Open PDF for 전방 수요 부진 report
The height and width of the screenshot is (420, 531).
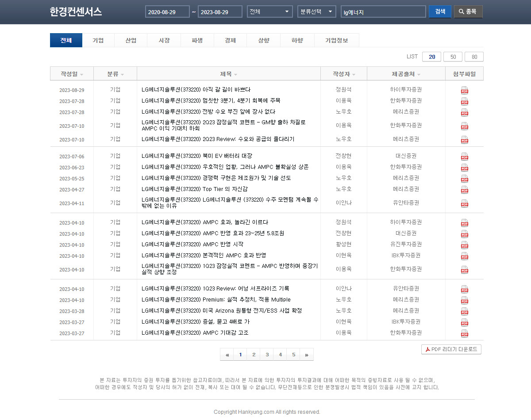[x=464, y=112]
